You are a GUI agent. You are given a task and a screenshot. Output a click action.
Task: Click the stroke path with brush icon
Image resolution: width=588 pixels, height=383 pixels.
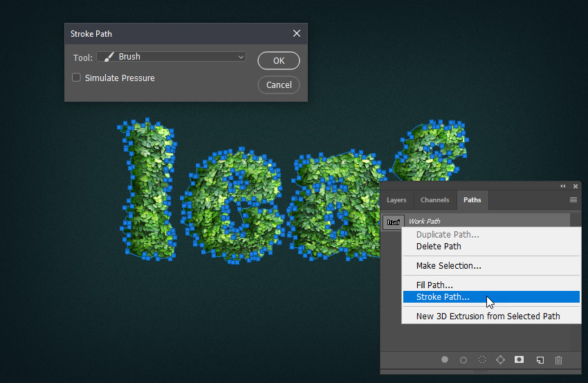coord(463,360)
